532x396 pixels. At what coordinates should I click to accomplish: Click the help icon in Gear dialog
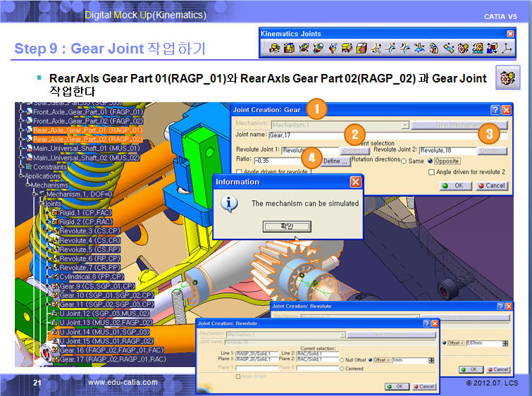495,110
